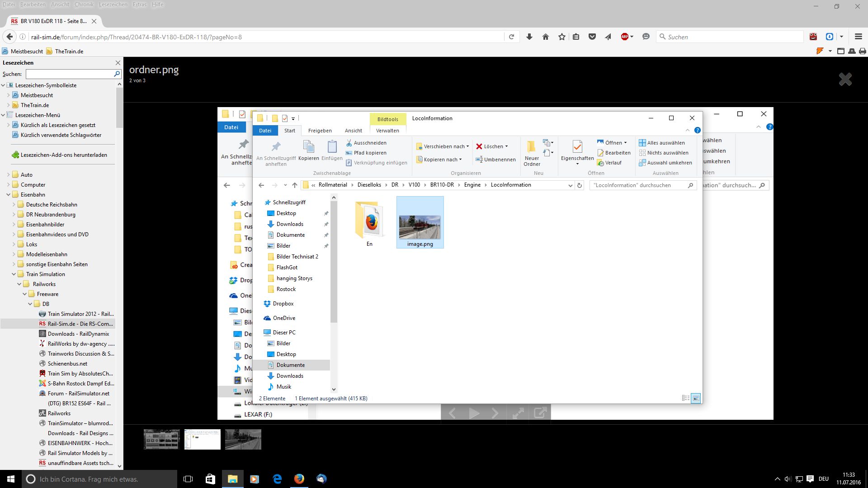Collapse the Eisenbahn bookmark folder
Image resolution: width=868 pixels, height=488 pixels.
[x=8, y=195]
